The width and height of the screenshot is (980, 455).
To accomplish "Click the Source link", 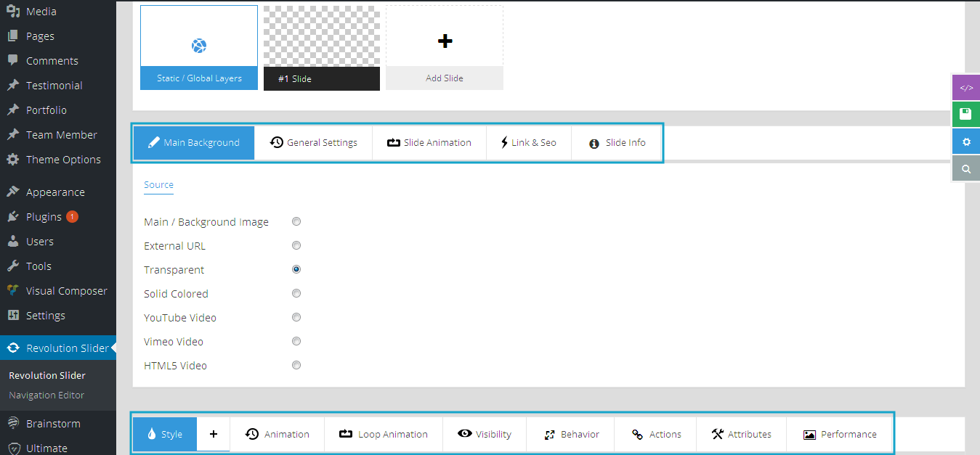I will (x=158, y=185).
